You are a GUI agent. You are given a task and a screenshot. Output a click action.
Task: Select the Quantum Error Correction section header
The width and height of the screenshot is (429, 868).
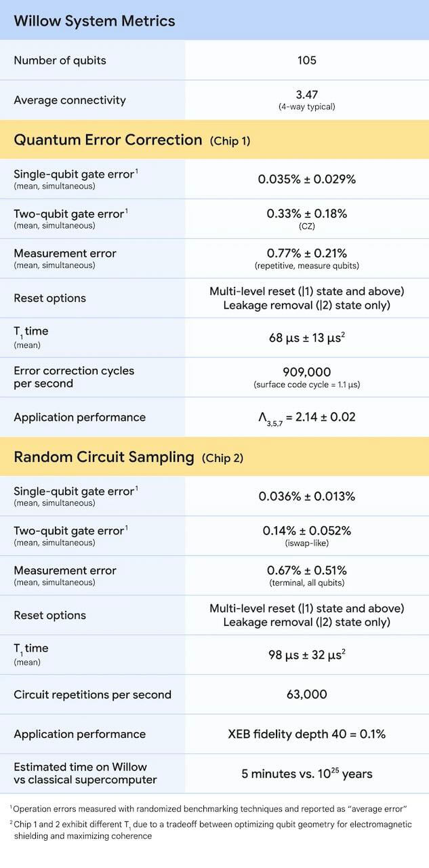click(108, 140)
